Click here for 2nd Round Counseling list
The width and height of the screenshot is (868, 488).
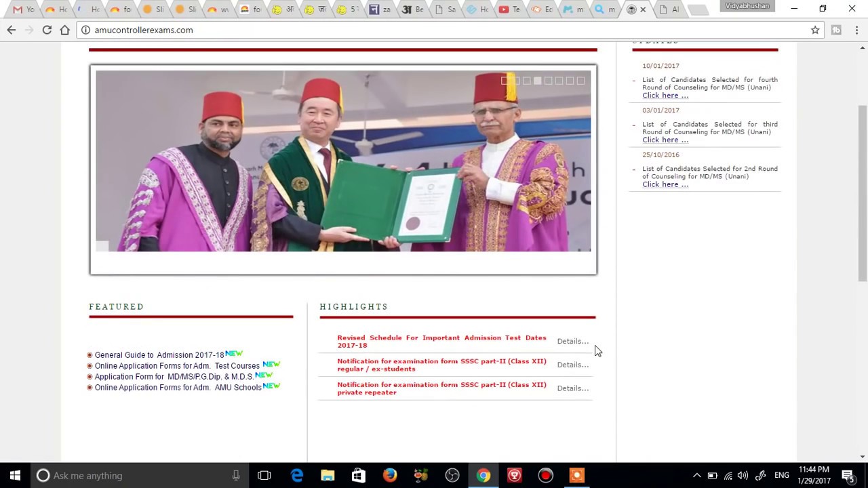click(665, 184)
